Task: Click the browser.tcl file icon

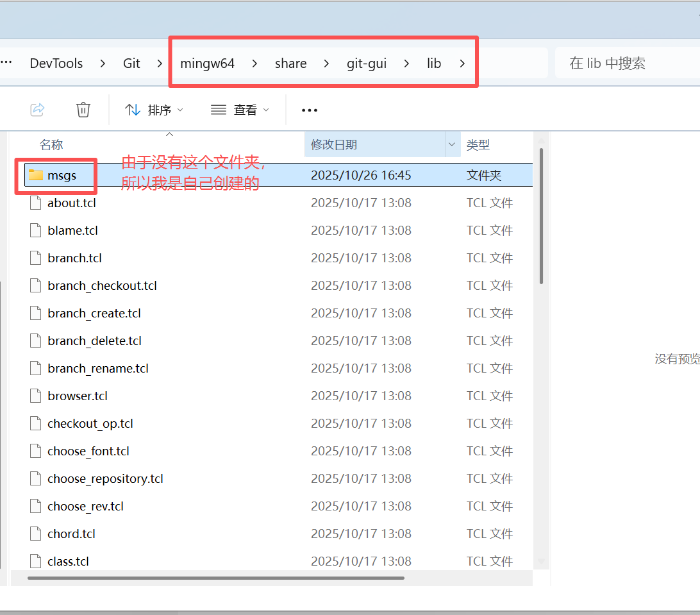Action: pos(36,396)
